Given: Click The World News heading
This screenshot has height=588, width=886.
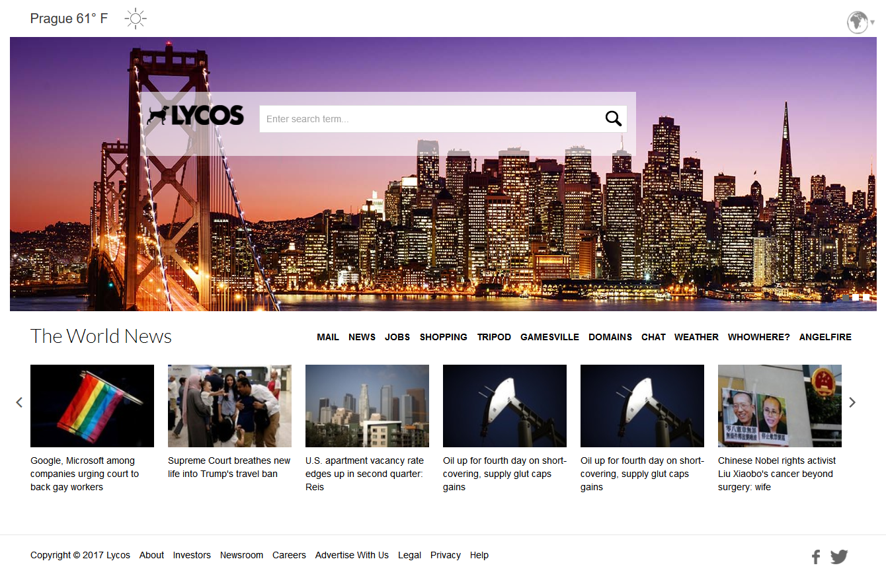Looking at the screenshot, I should click(101, 336).
